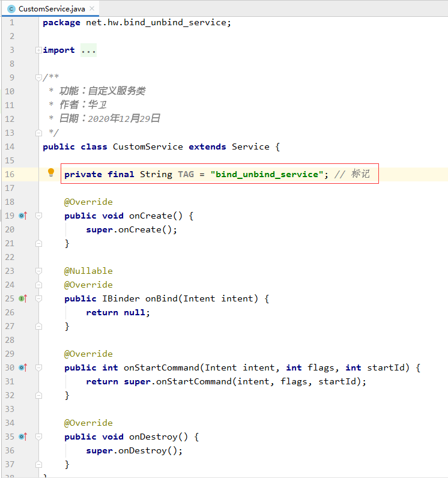Click 'return null;' on line 26
The height and width of the screenshot is (478, 448).
click(x=118, y=313)
